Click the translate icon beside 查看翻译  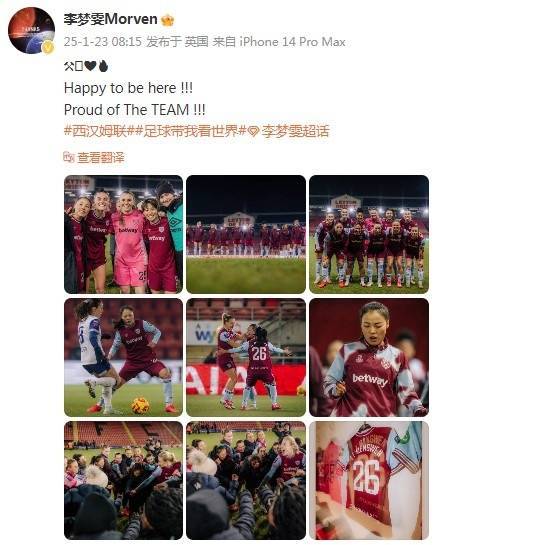(69, 157)
